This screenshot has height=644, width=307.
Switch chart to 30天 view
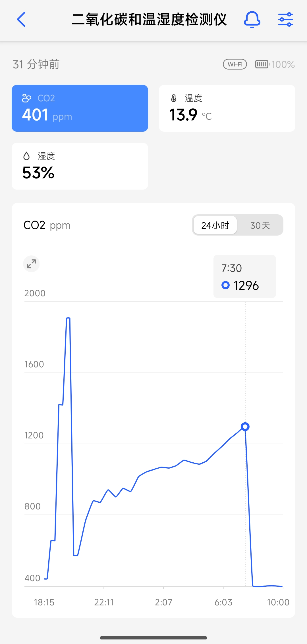point(260,225)
